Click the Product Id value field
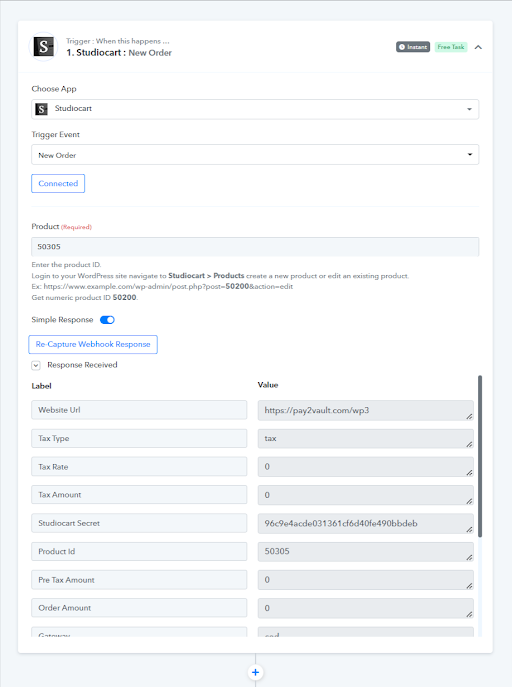 (366, 552)
